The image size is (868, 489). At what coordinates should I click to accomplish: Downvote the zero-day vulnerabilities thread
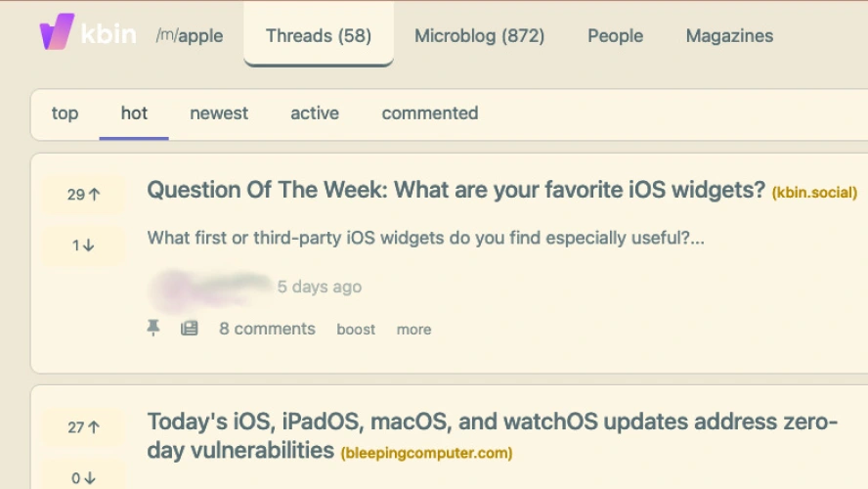coord(84,477)
